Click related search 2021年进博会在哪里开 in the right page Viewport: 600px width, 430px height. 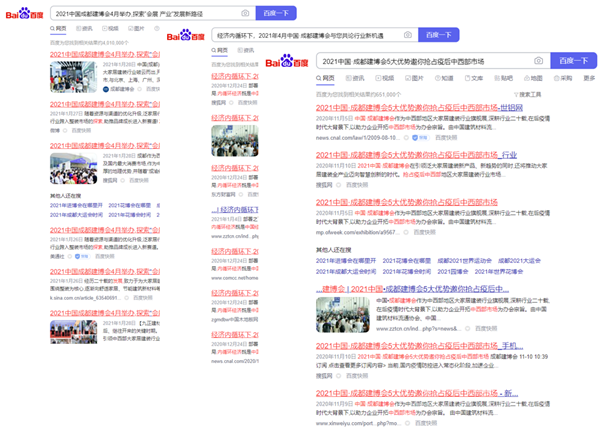pos(346,261)
